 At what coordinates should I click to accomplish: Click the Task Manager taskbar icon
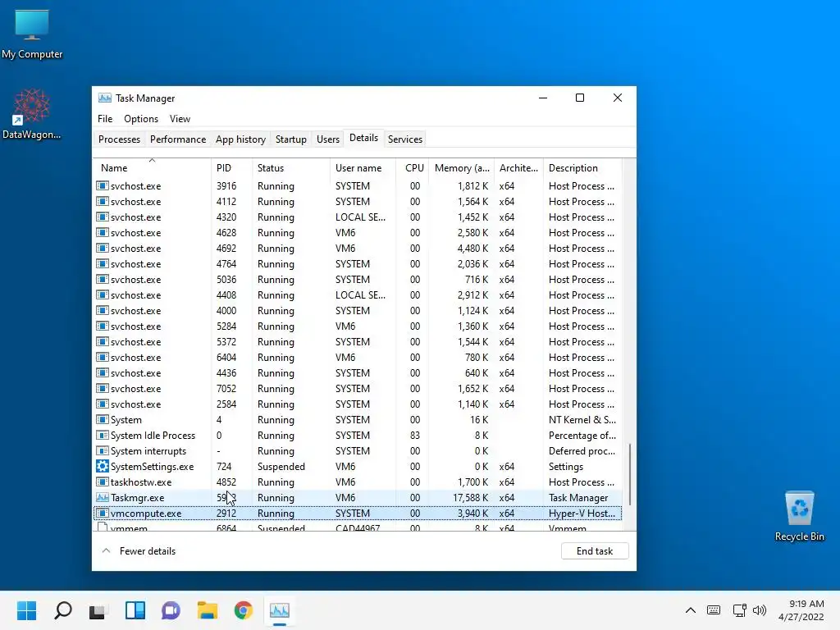coord(280,610)
